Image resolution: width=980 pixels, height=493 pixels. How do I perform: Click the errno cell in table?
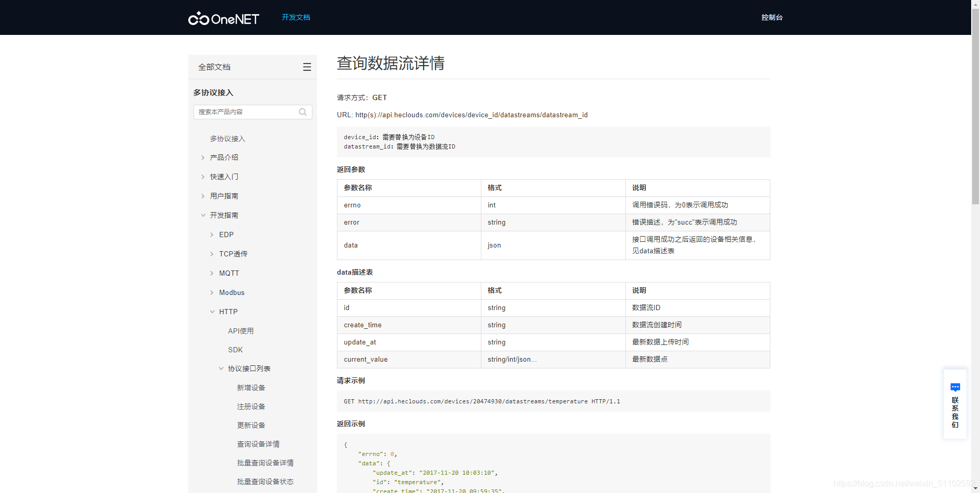(409, 205)
